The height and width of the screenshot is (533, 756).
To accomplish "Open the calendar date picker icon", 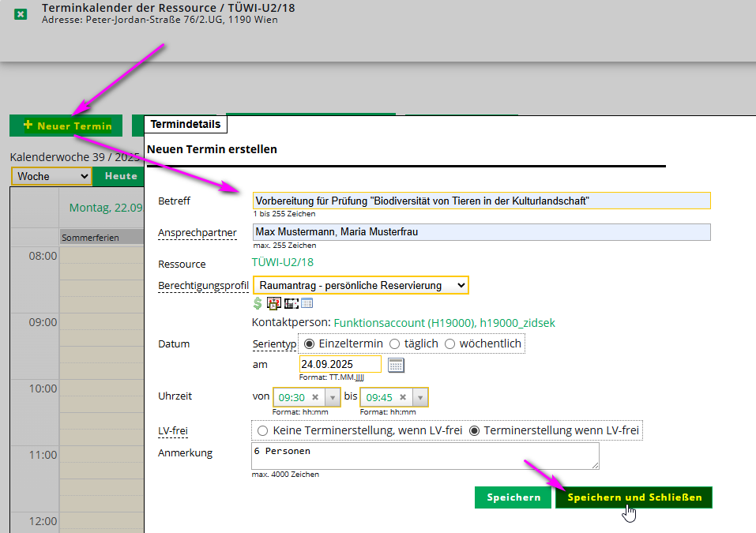I will coord(396,365).
